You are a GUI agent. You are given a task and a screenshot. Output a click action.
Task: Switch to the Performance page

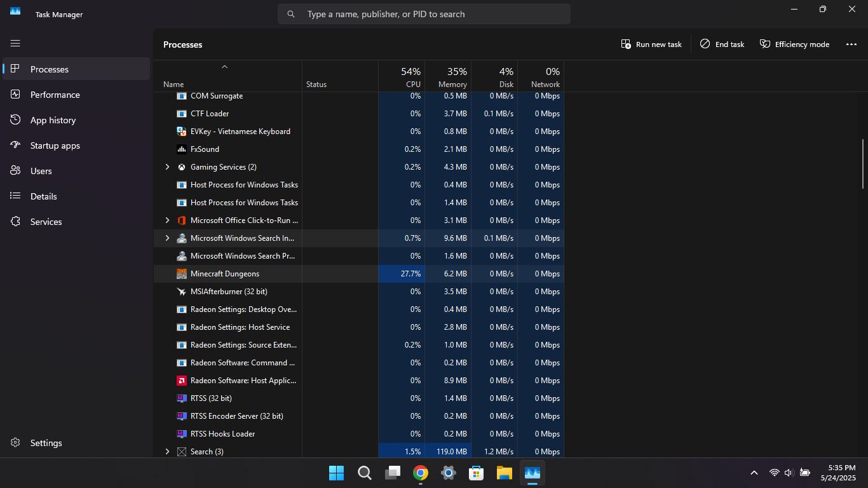pyautogui.click(x=55, y=95)
